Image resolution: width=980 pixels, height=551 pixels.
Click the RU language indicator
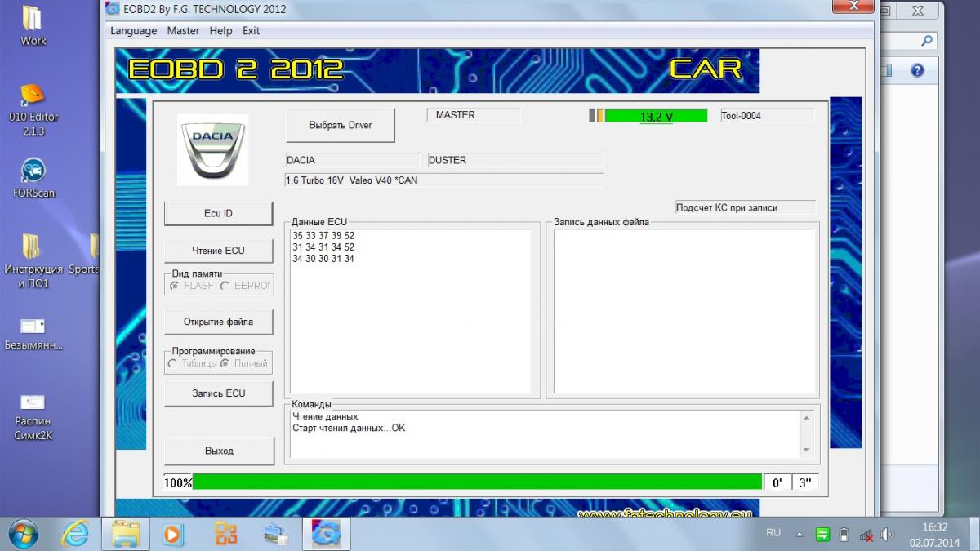(773, 532)
